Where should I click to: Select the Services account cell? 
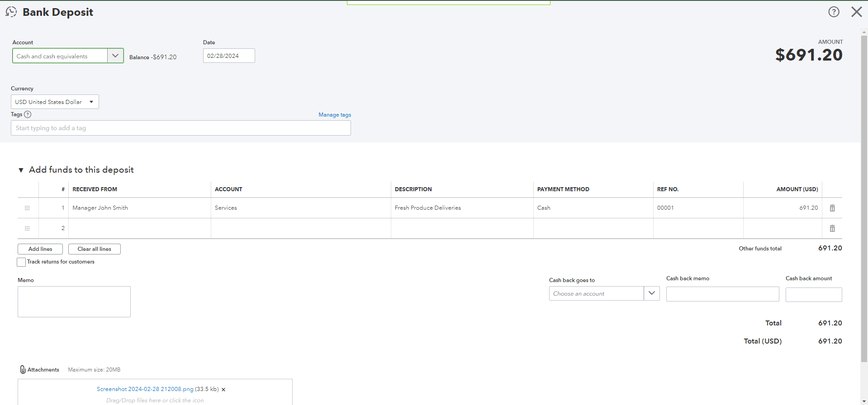[301, 208]
